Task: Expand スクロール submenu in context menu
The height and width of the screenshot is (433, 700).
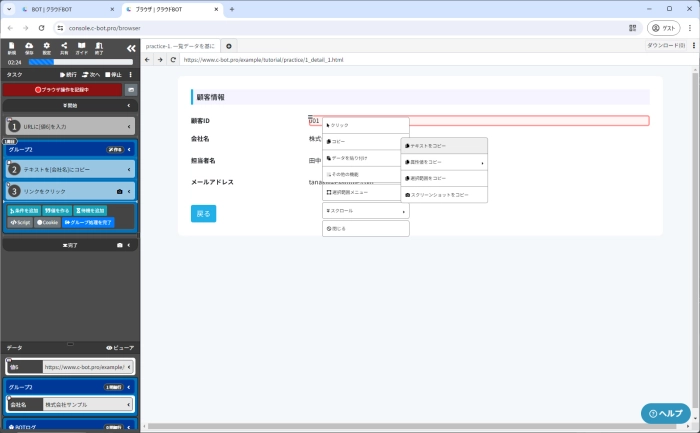Action: click(365, 211)
